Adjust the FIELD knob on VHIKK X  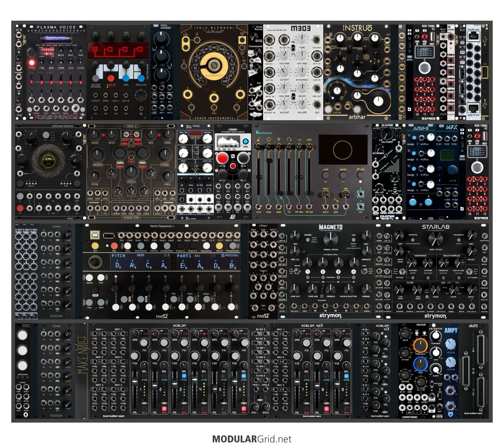coord(131,172)
